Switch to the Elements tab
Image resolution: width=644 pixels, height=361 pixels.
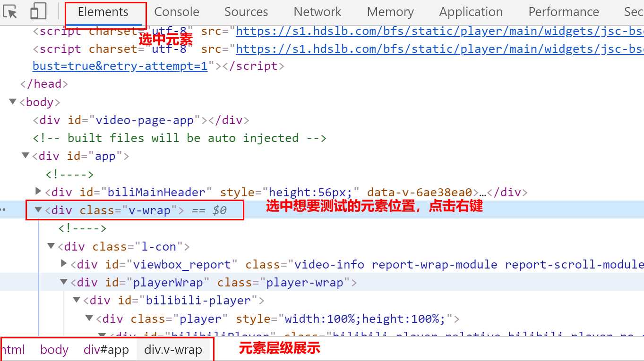pyautogui.click(x=103, y=12)
